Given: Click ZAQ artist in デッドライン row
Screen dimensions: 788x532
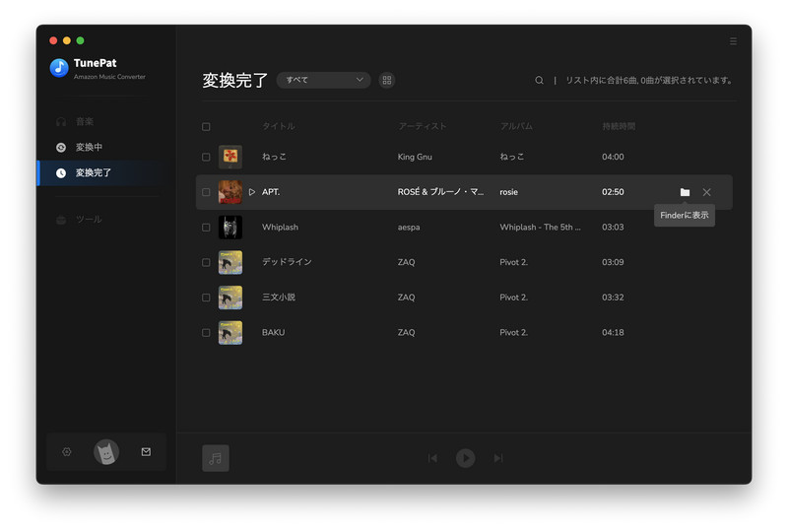Looking at the screenshot, I should coord(406,262).
